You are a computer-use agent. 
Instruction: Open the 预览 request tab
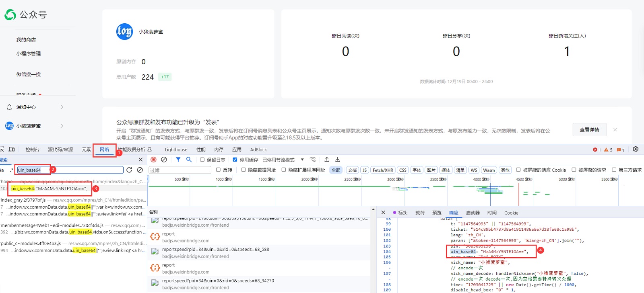click(x=437, y=213)
